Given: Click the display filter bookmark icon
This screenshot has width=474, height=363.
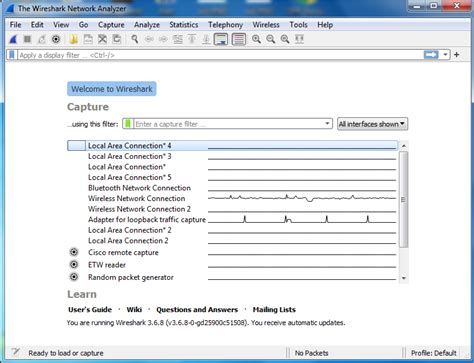Looking at the screenshot, I should pyautogui.click(x=12, y=55).
